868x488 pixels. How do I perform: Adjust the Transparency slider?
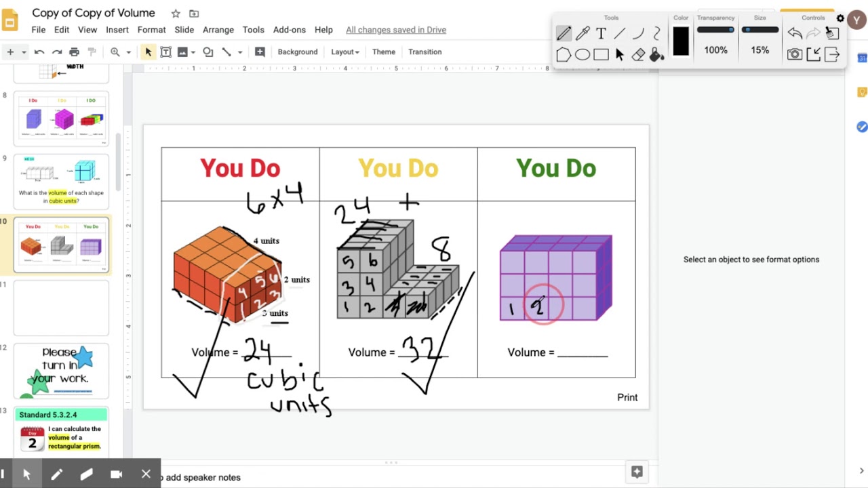tap(715, 30)
